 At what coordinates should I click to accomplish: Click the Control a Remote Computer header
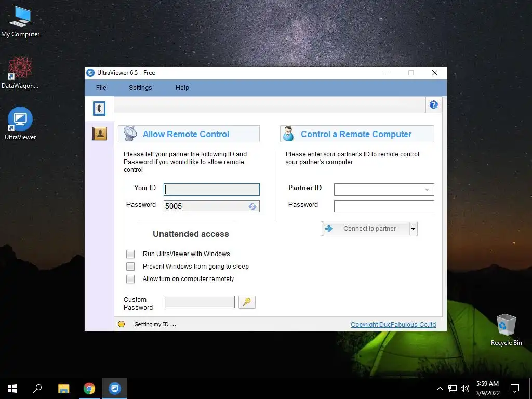click(x=357, y=134)
